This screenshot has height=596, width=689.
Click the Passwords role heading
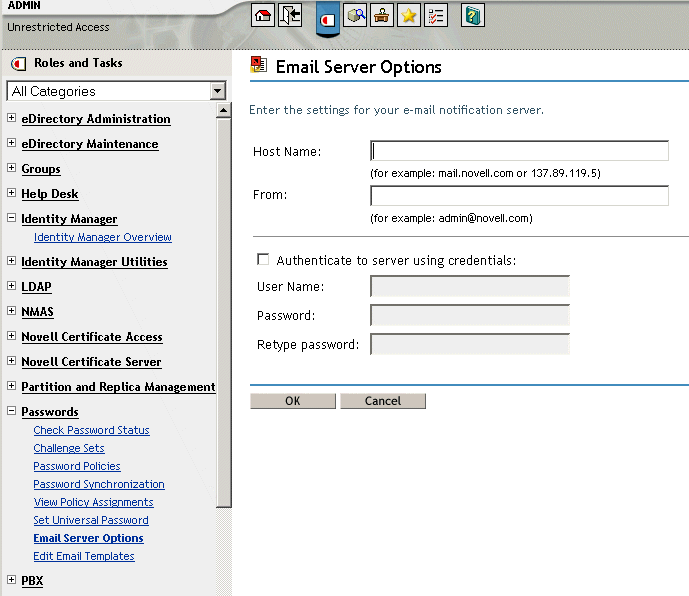50,412
